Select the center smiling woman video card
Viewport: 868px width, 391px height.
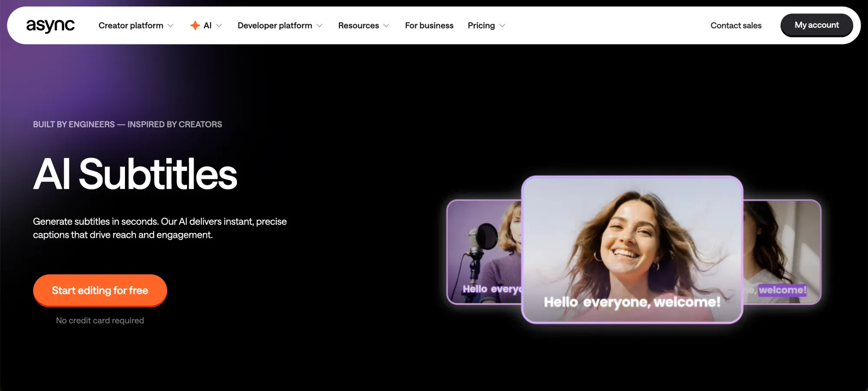pos(632,250)
